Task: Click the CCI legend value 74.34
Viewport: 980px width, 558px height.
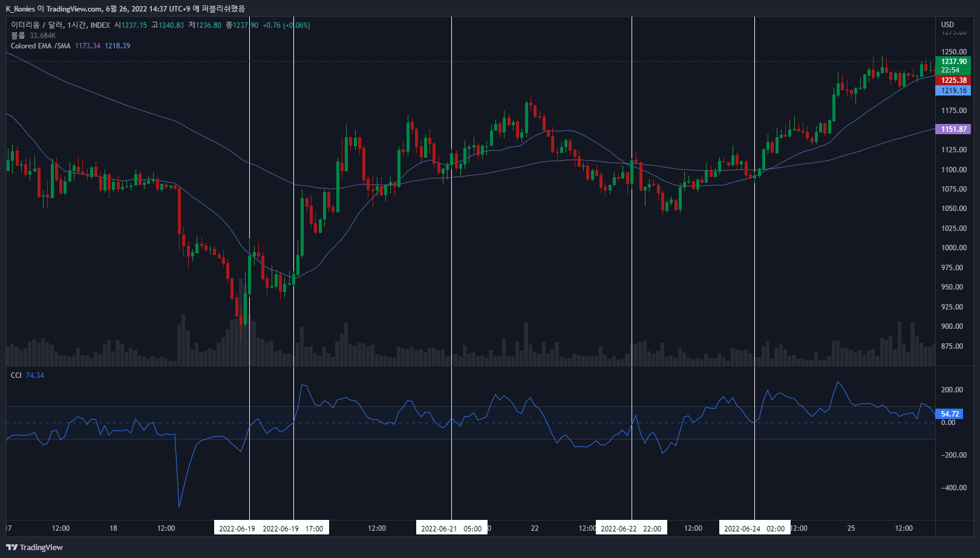Action: [x=35, y=375]
